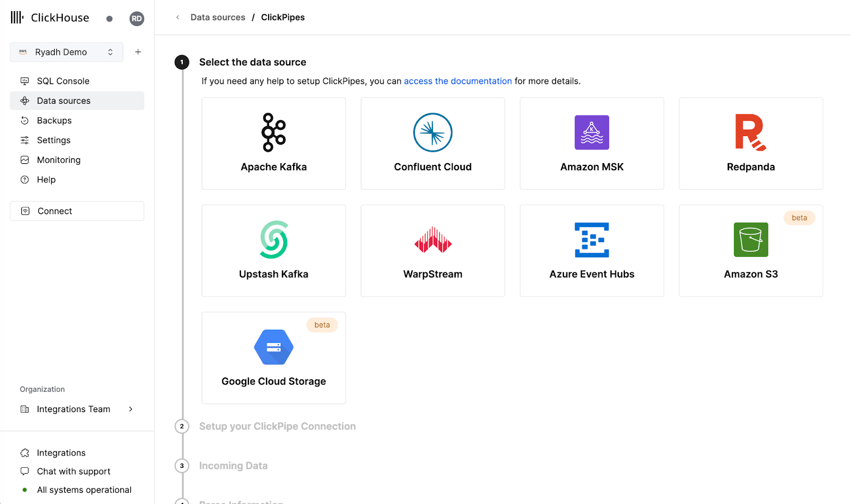Select the Apache Kafka data source icon

point(273,132)
